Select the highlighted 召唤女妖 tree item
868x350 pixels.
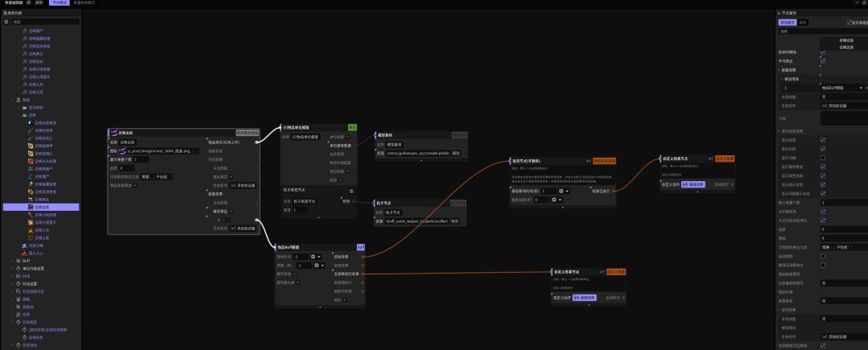41,207
